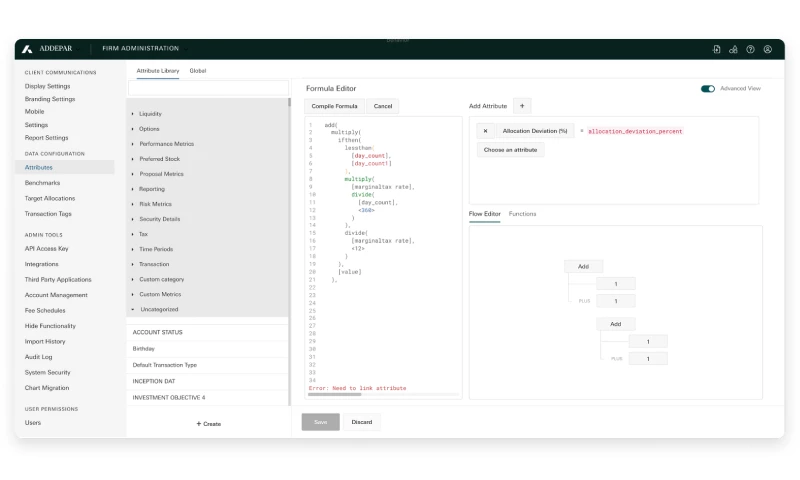Click the Discard button
The image size is (800, 480).
[x=362, y=422]
